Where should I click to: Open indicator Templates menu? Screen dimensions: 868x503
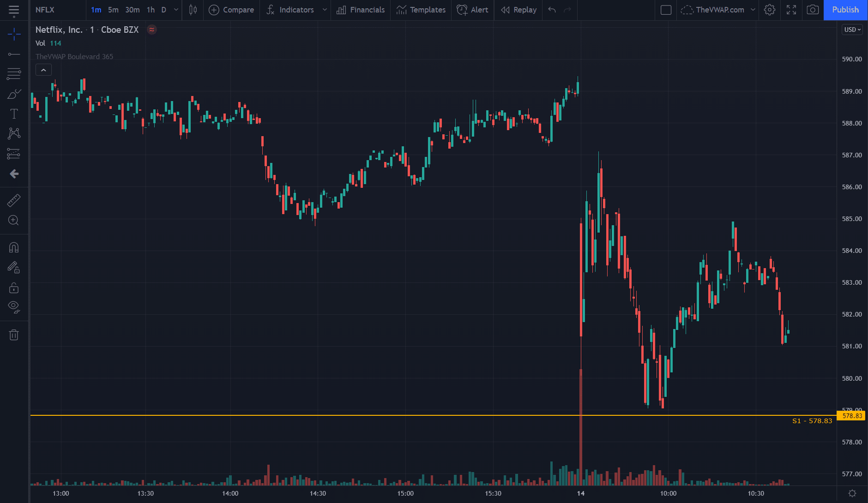point(421,10)
